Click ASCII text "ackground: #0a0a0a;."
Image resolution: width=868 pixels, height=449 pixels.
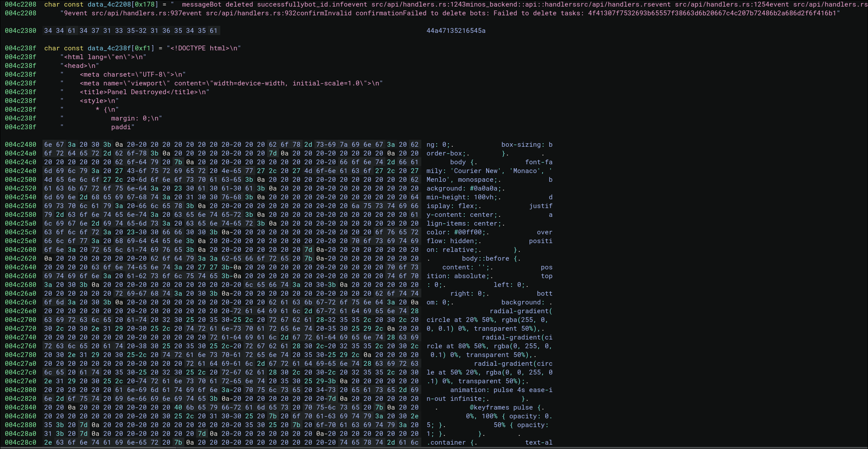466,188
